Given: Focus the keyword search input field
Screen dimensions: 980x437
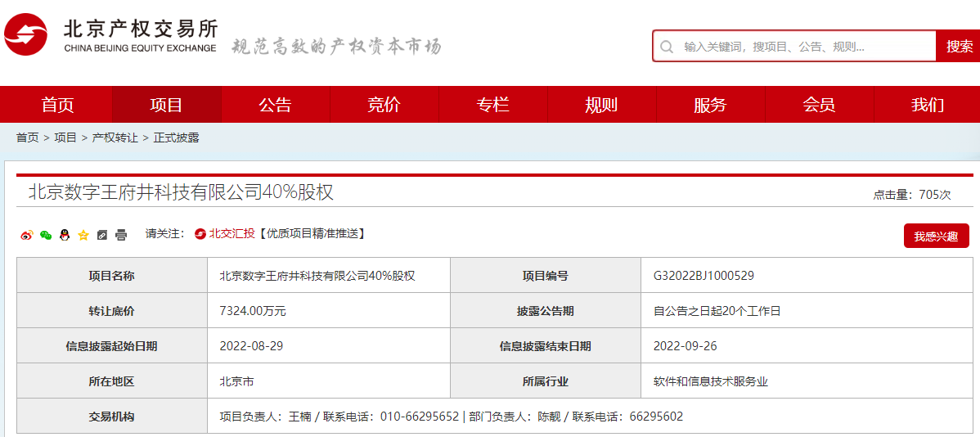Looking at the screenshot, I should 806,47.
